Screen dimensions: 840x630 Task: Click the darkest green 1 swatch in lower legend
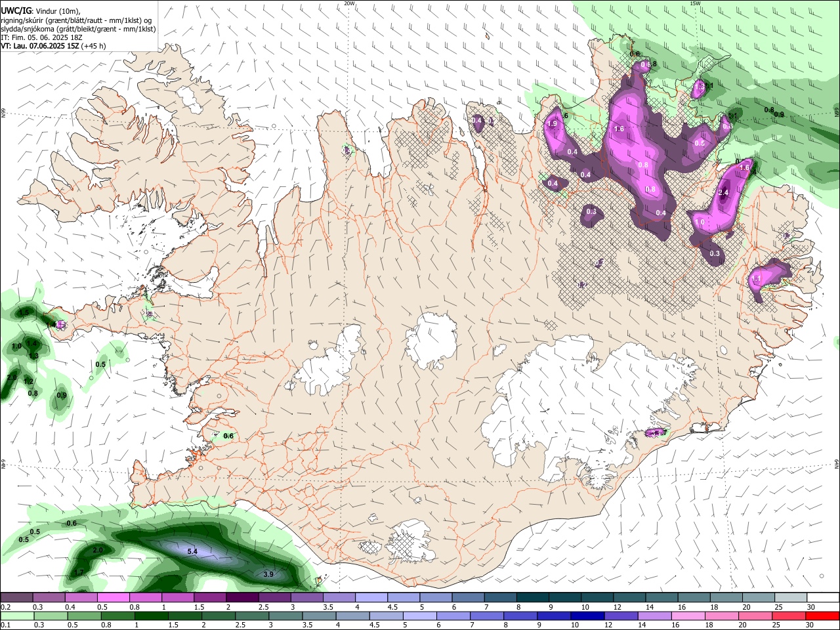coord(151,616)
